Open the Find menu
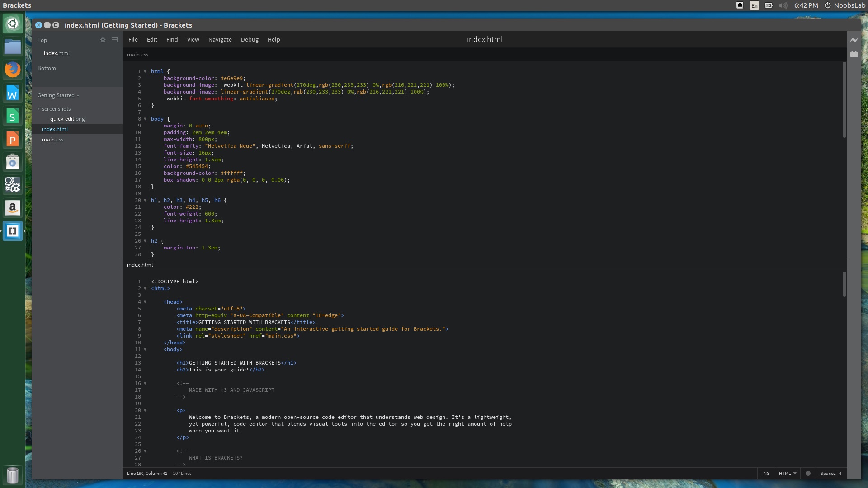Viewport: 868px width, 488px height. tap(172, 40)
